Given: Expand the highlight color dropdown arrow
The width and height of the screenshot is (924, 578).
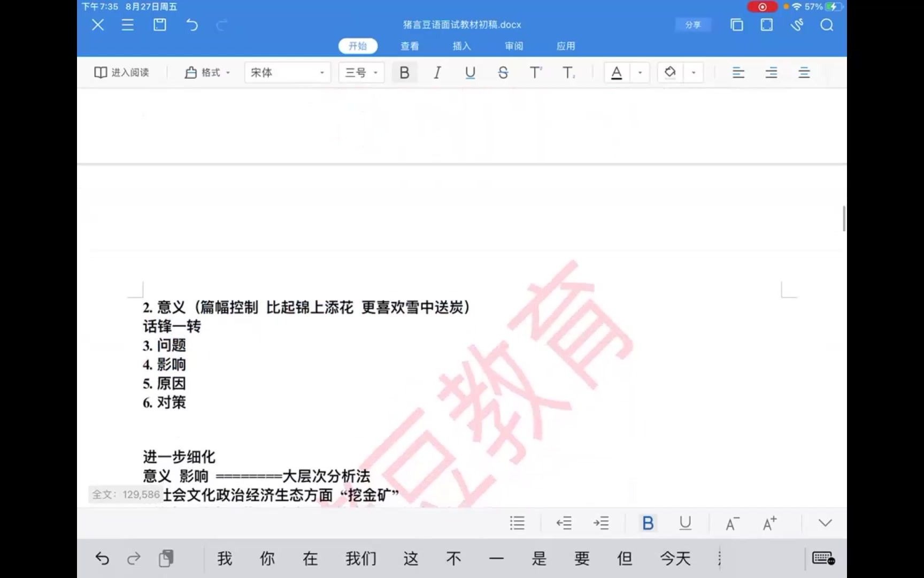Looking at the screenshot, I should tap(693, 72).
